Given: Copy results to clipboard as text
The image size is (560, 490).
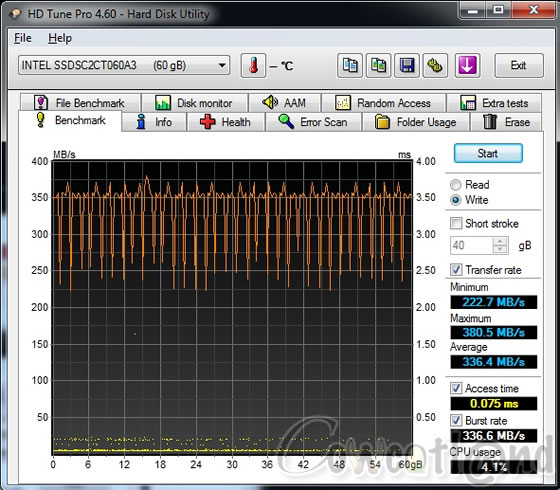Looking at the screenshot, I should (350, 66).
